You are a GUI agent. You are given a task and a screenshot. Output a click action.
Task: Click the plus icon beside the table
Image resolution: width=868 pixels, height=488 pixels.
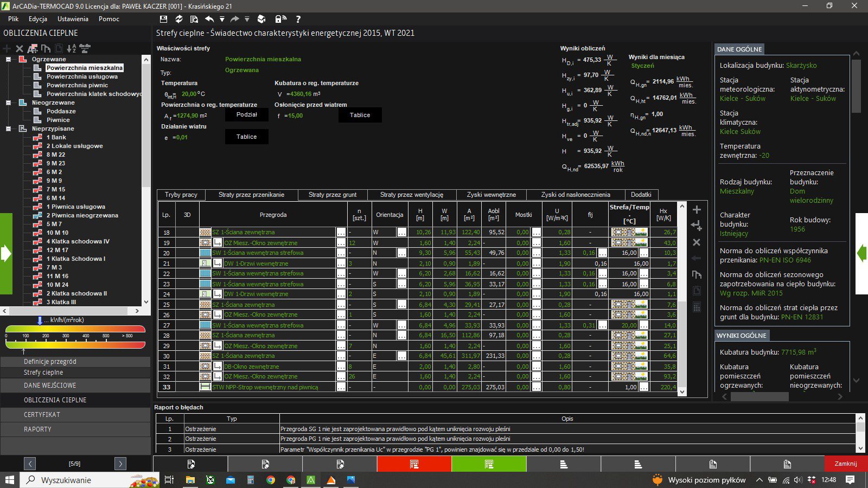pyautogui.click(x=697, y=210)
